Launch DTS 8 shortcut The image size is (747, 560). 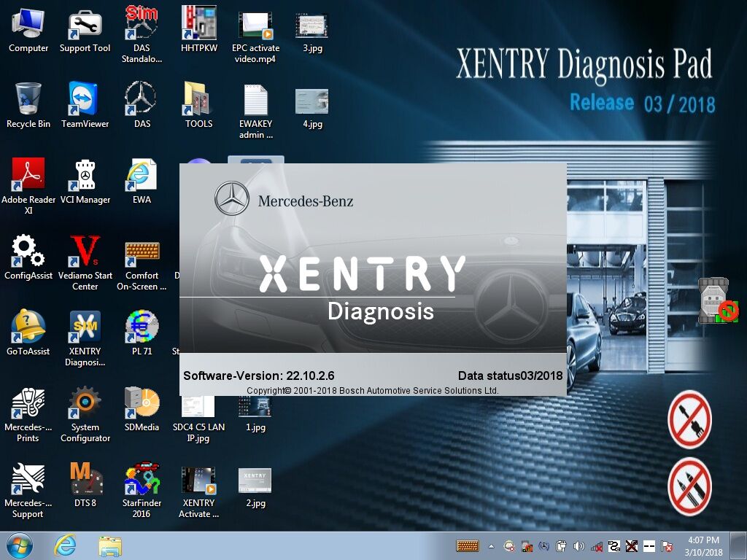85,485
